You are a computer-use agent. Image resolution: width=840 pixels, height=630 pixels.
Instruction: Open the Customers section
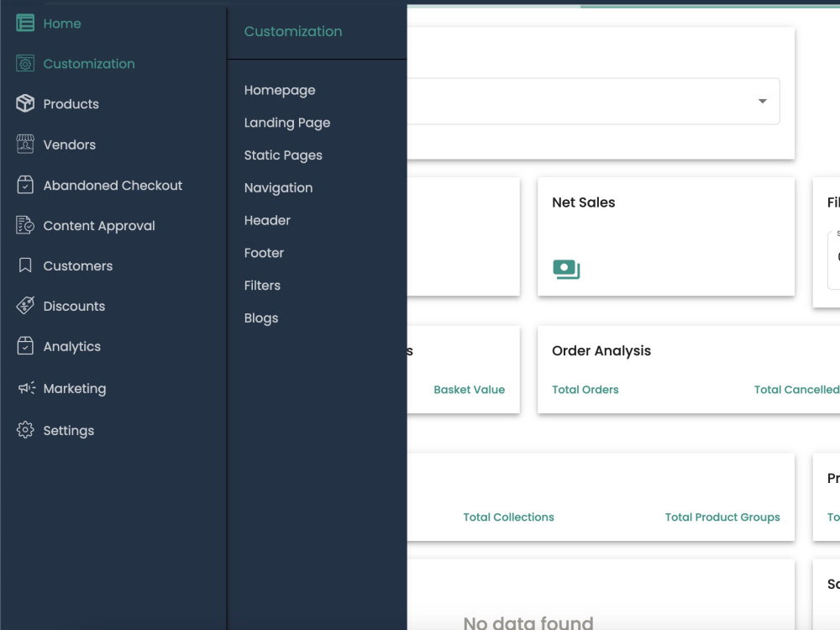pyautogui.click(x=78, y=265)
